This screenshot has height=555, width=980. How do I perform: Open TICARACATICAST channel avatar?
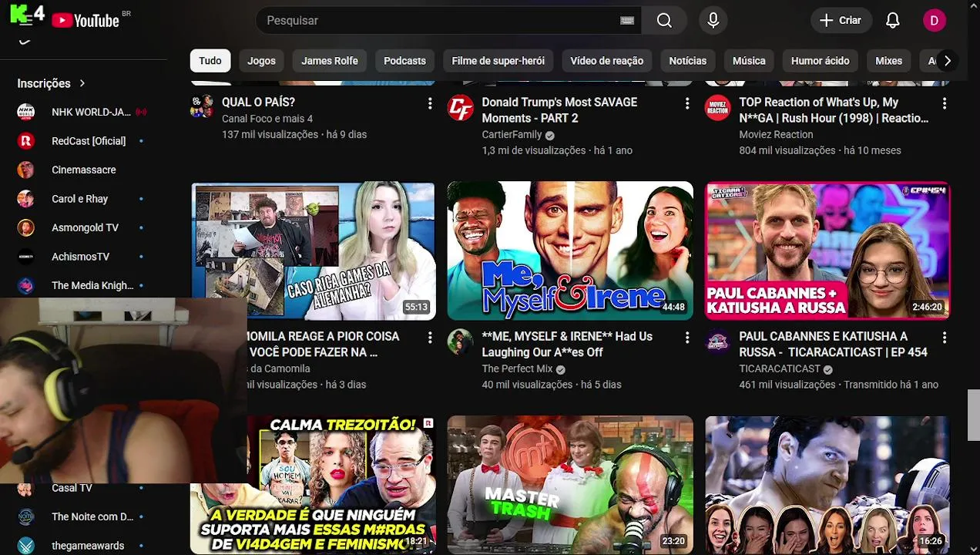tap(717, 342)
